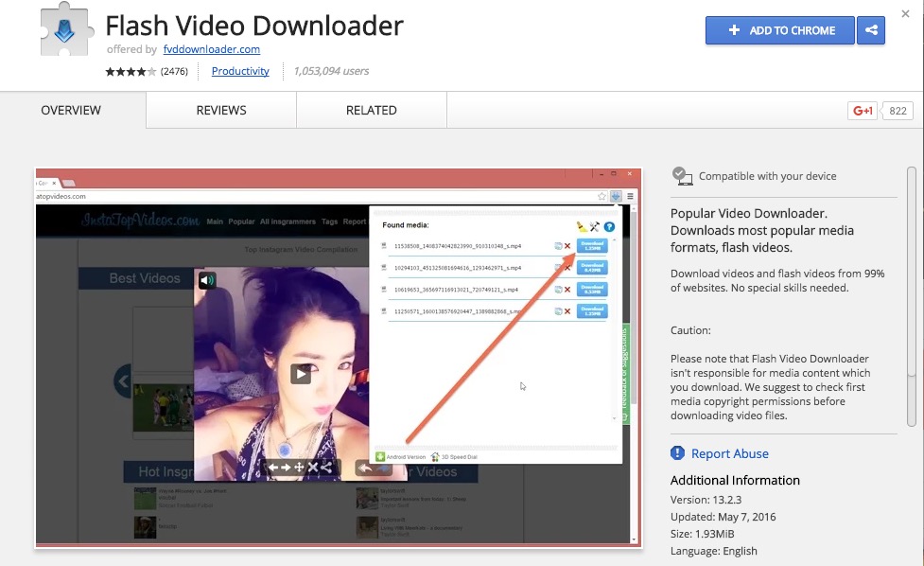Click the Google +1 button
Viewport: 924px width, 566px height.
click(x=863, y=111)
